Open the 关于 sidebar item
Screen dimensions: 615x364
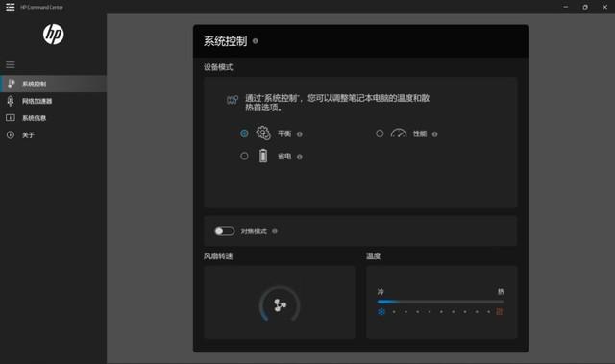[53, 135]
